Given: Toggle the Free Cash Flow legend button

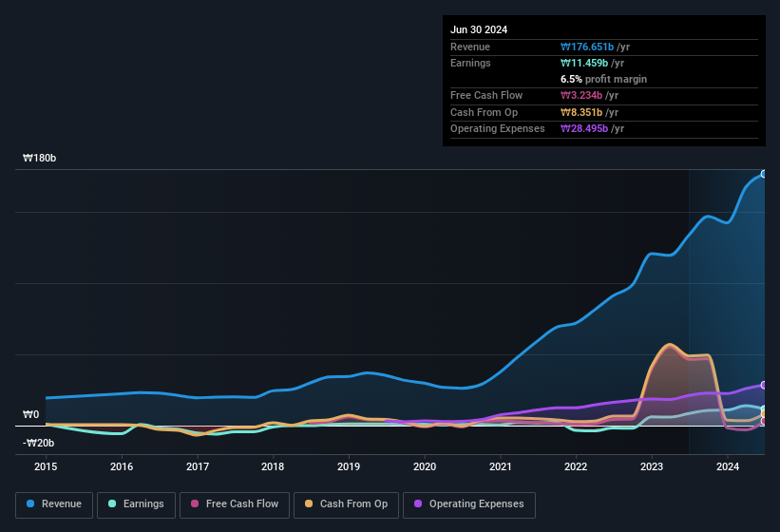Looking at the screenshot, I should (x=235, y=504).
